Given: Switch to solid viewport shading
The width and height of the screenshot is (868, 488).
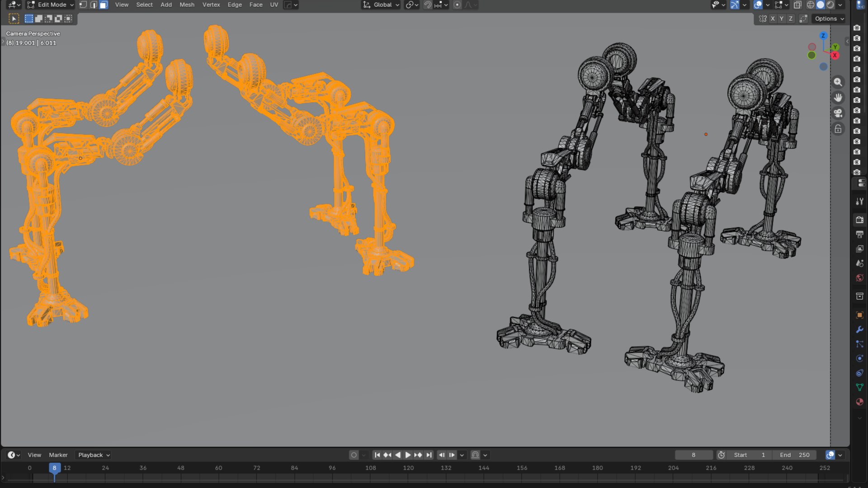Looking at the screenshot, I should tap(821, 5).
